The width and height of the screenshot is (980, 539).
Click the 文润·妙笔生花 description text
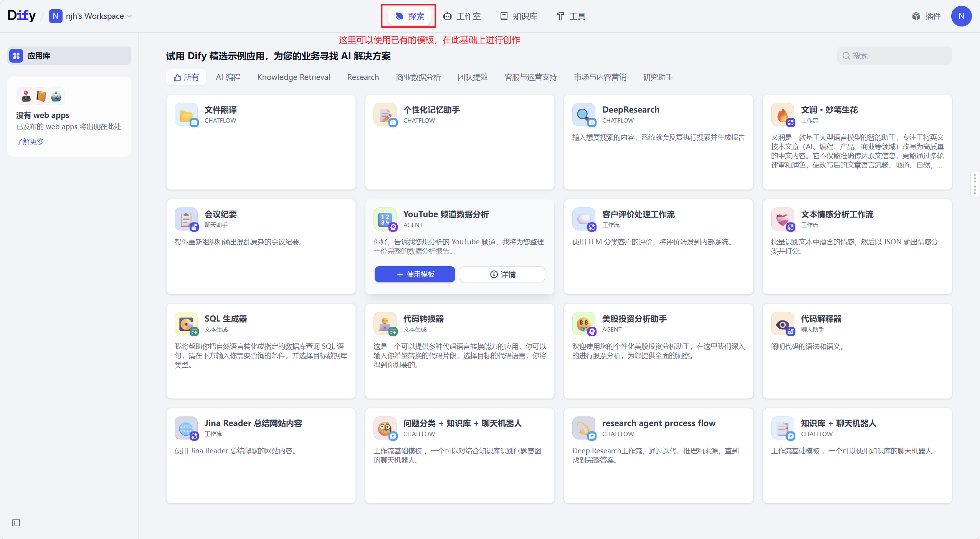click(857, 151)
